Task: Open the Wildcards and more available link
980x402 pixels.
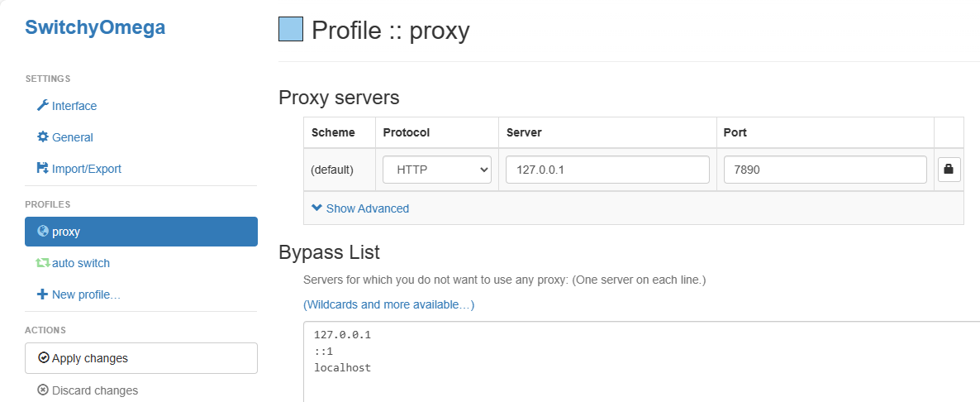Action: pos(388,304)
